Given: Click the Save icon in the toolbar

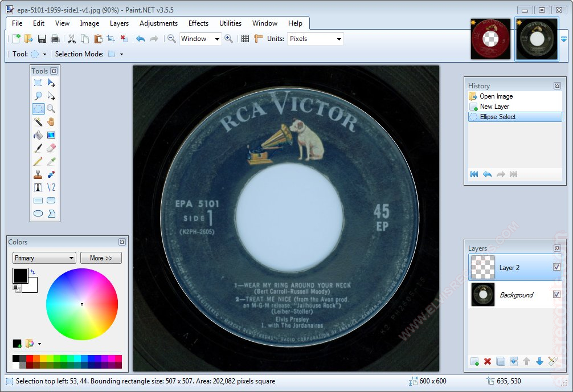Looking at the screenshot, I should pos(42,39).
